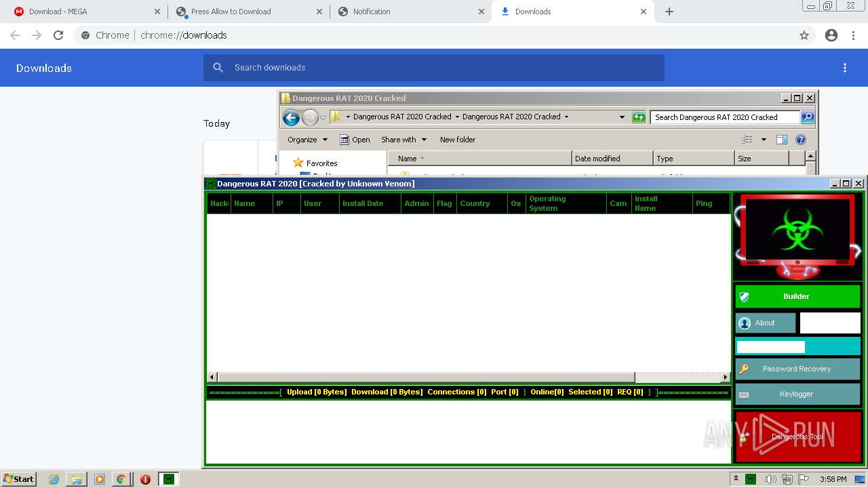Click the Chrome back arrow
Viewport: 868px width, 488px height.
coord(15,35)
